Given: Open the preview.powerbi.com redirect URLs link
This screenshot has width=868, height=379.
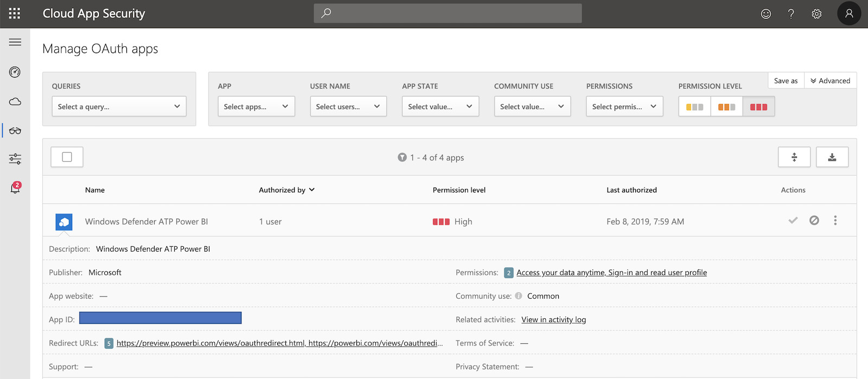Looking at the screenshot, I should point(279,343).
